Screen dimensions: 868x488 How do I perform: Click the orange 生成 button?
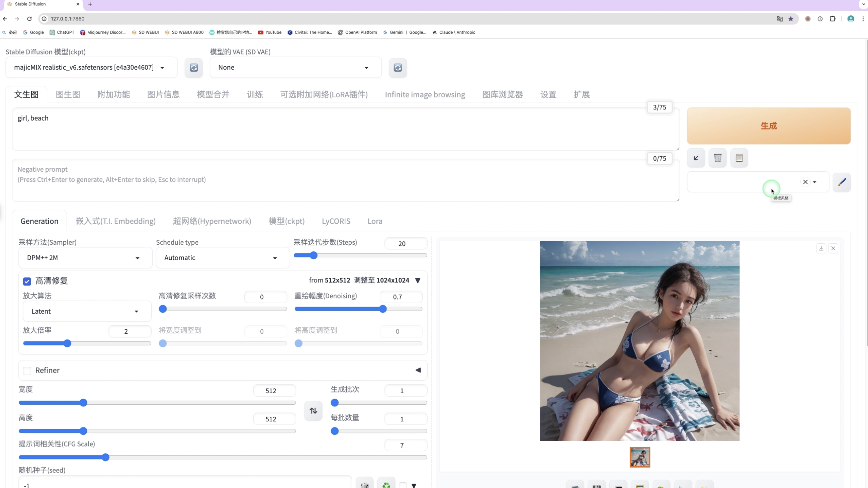[769, 126]
